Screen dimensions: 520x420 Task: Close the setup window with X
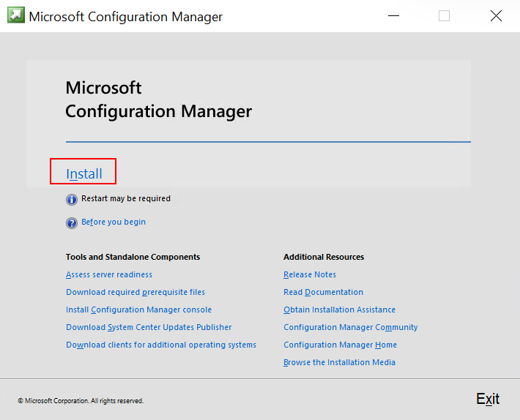(x=496, y=16)
